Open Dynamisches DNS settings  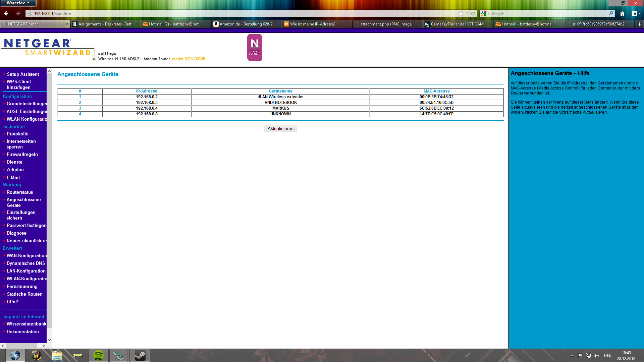[25, 263]
